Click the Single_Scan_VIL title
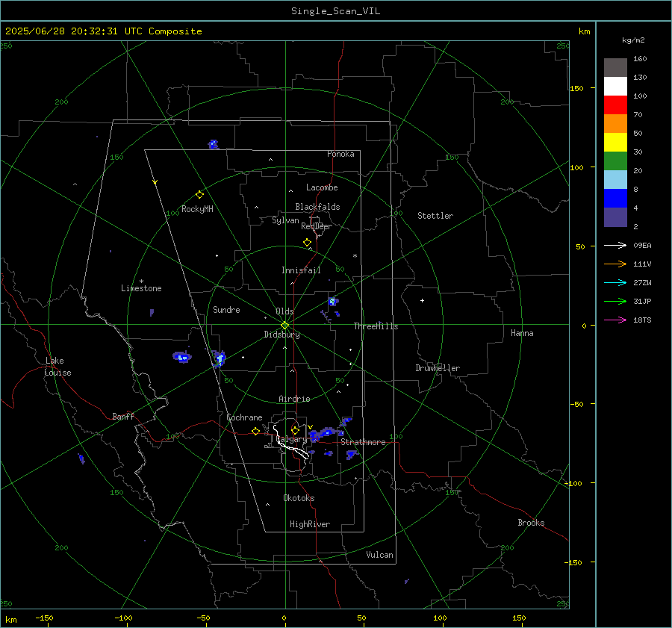The width and height of the screenshot is (672, 628). click(335, 11)
